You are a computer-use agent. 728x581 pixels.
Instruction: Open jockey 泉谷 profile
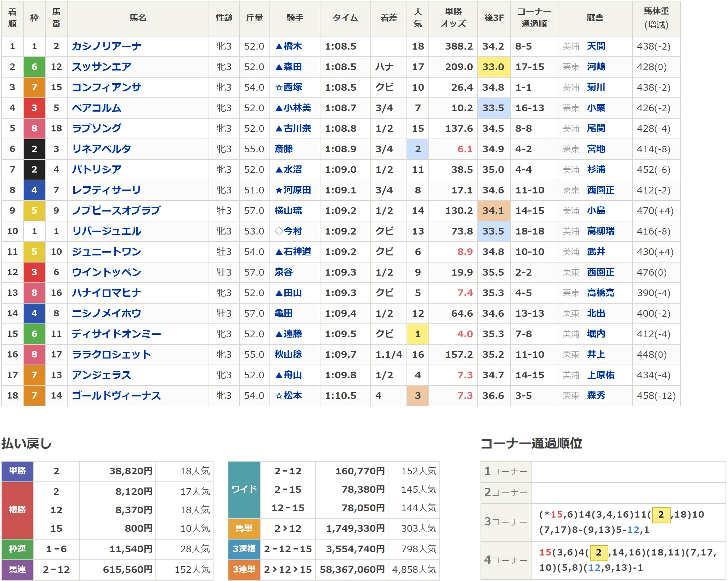coord(284,272)
